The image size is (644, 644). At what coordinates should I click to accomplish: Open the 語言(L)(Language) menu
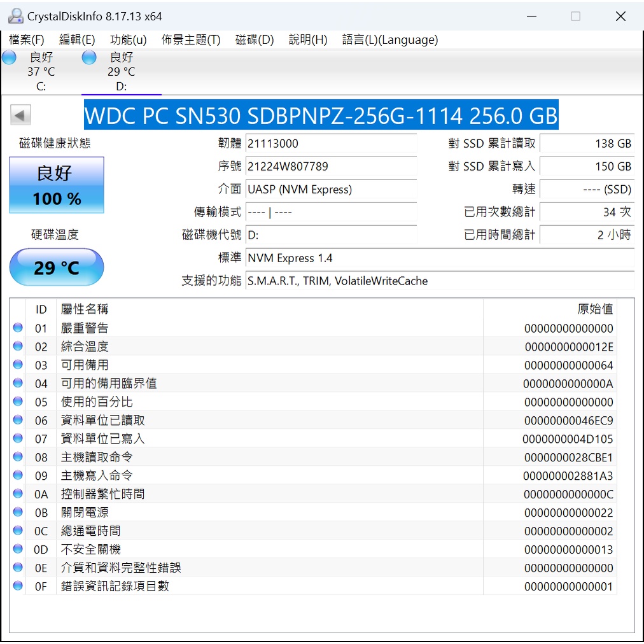pos(389,39)
